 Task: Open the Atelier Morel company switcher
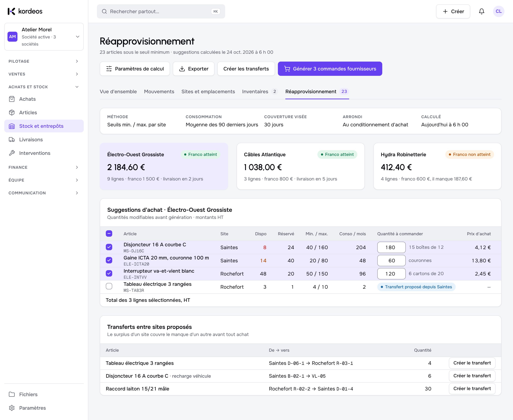44,37
